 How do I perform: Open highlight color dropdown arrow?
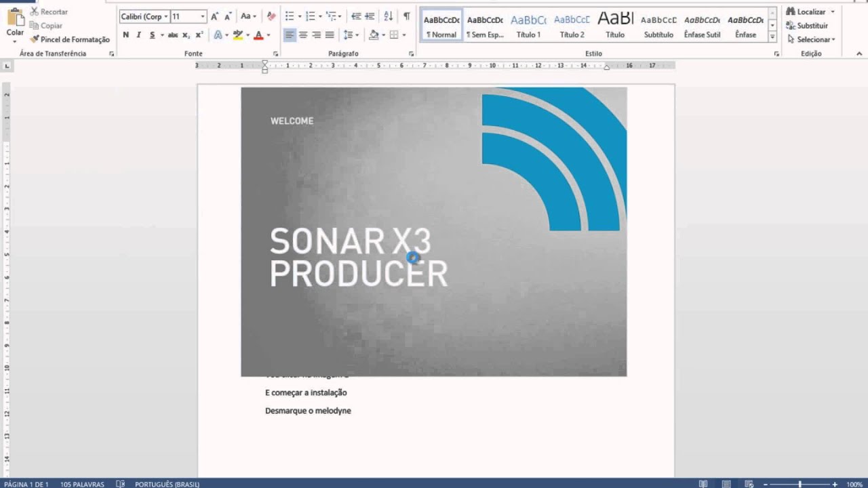247,35
